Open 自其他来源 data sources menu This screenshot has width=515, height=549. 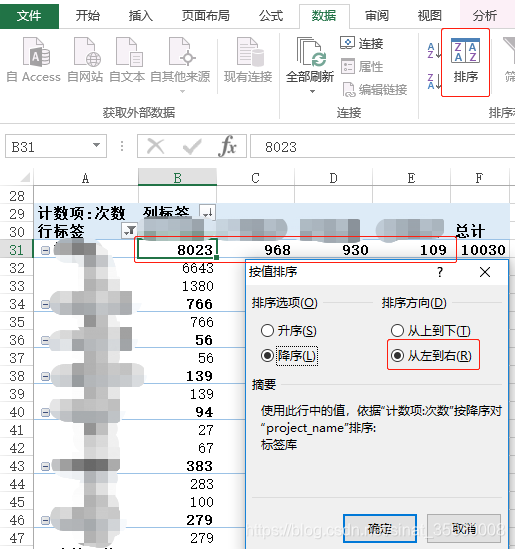[x=180, y=65]
